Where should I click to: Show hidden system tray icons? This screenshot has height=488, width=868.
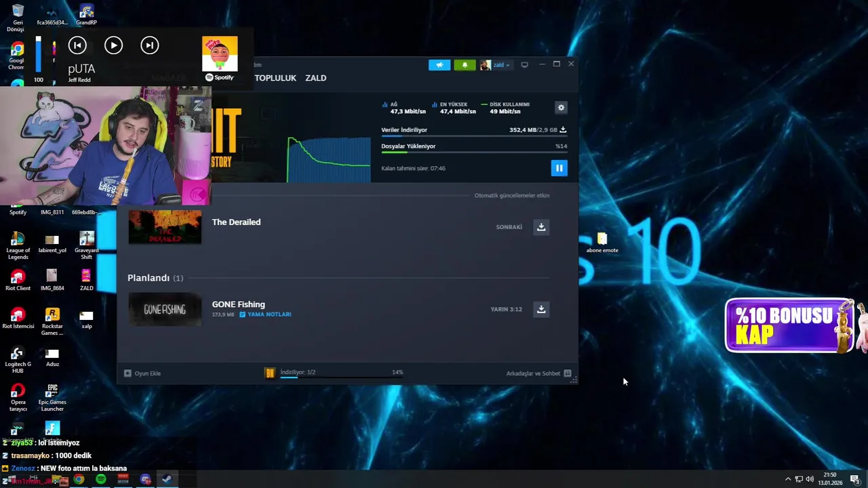coord(788,479)
